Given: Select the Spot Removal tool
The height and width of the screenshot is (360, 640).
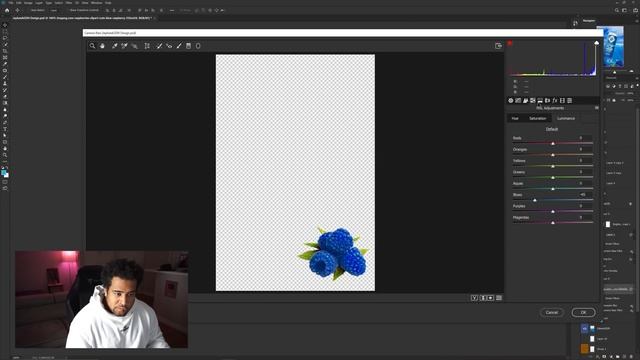Looking at the screenshot, I should click(x=160, y=46).
